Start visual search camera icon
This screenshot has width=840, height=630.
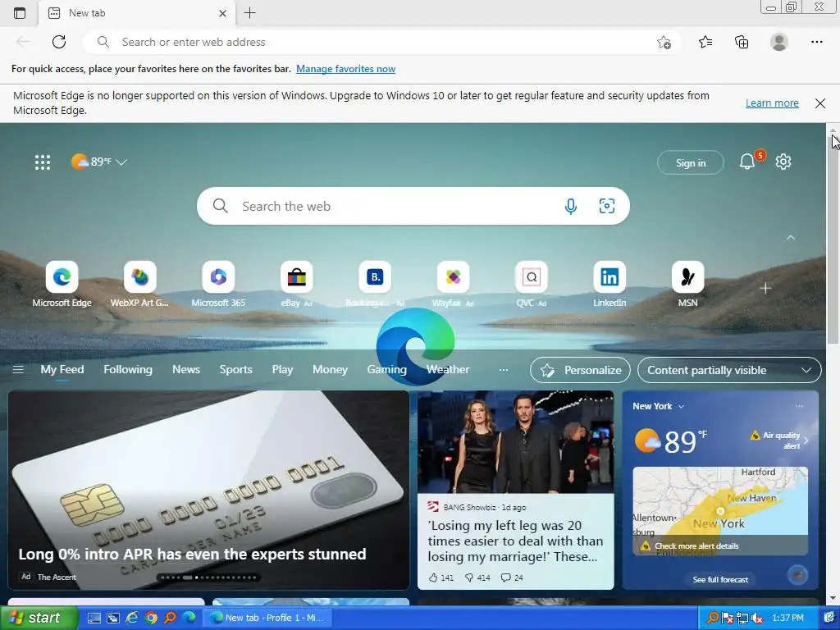[606, 206]
